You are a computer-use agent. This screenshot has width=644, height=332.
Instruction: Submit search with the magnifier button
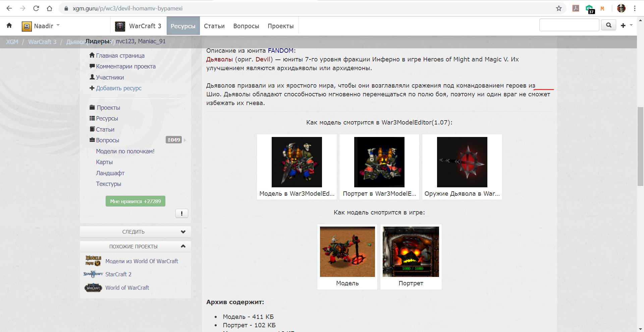pos(608,25)
